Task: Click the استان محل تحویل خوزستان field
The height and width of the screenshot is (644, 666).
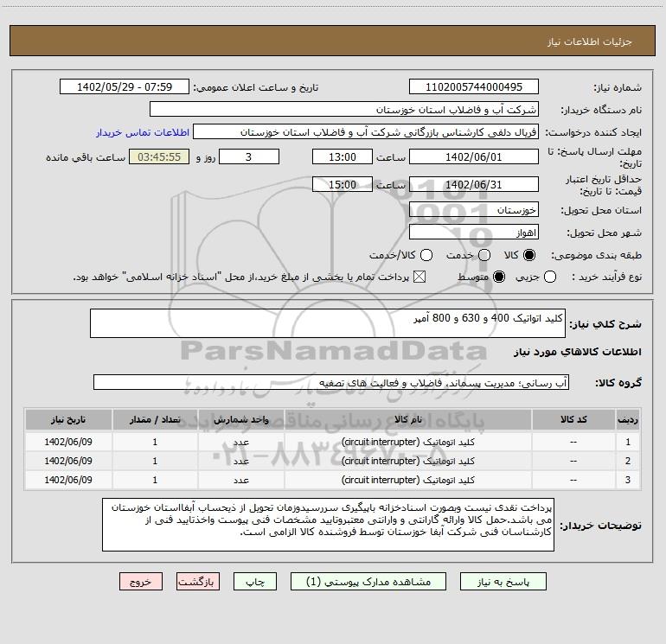Action: (474, 210)
